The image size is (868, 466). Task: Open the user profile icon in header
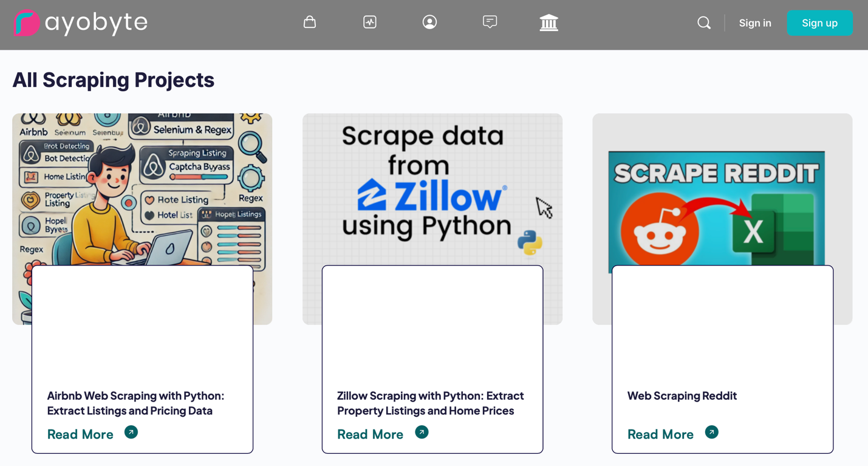coord(429,22)
